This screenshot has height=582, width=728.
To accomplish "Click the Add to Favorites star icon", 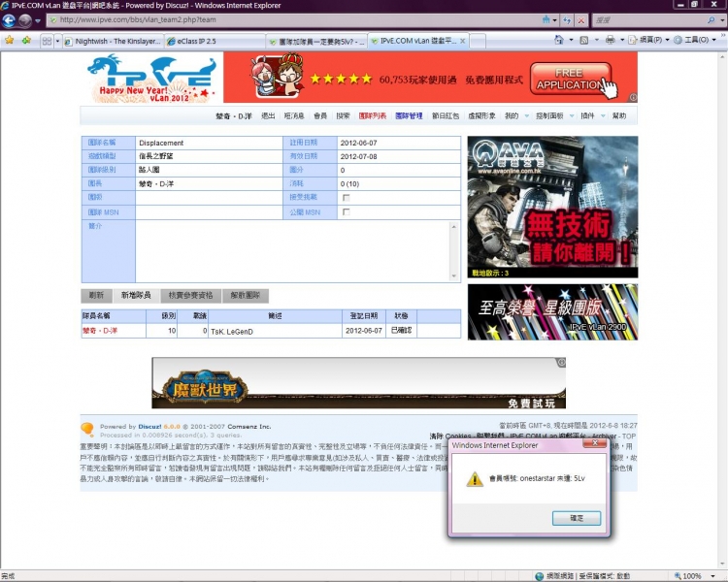I will point(26,41).
